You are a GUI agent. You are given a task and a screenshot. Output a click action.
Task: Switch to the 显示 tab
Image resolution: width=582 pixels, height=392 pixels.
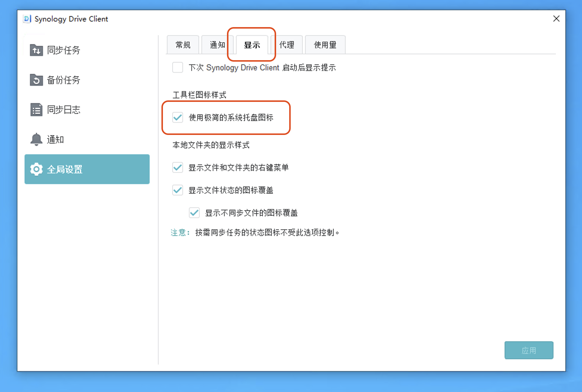pos(252,45)
